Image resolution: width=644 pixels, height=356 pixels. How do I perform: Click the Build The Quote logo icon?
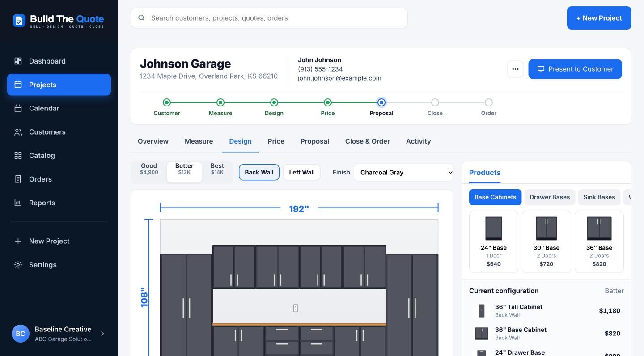pyautogui.click(x=19, y=20)
